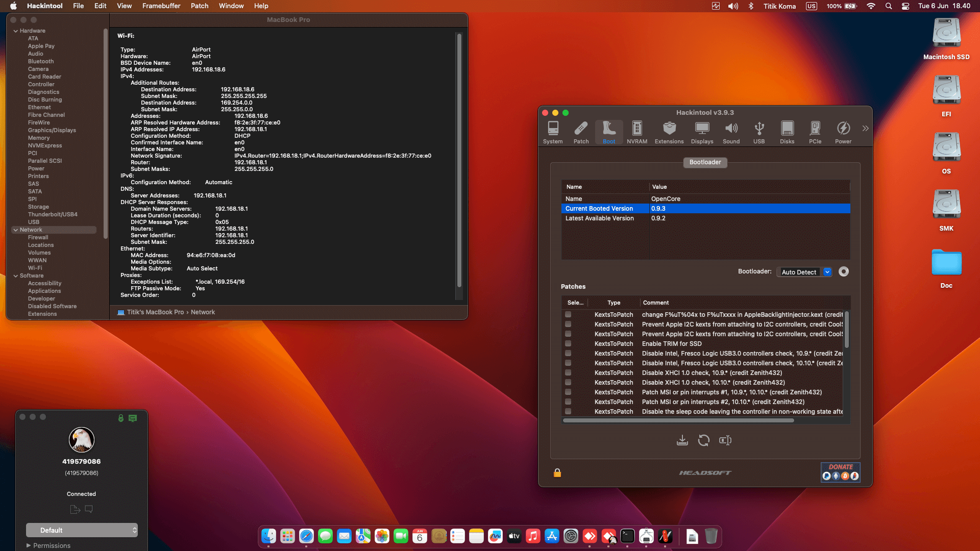
Task: Check the AppleBacklightInjector patch checkbox
Action: [x=568, y=315]
